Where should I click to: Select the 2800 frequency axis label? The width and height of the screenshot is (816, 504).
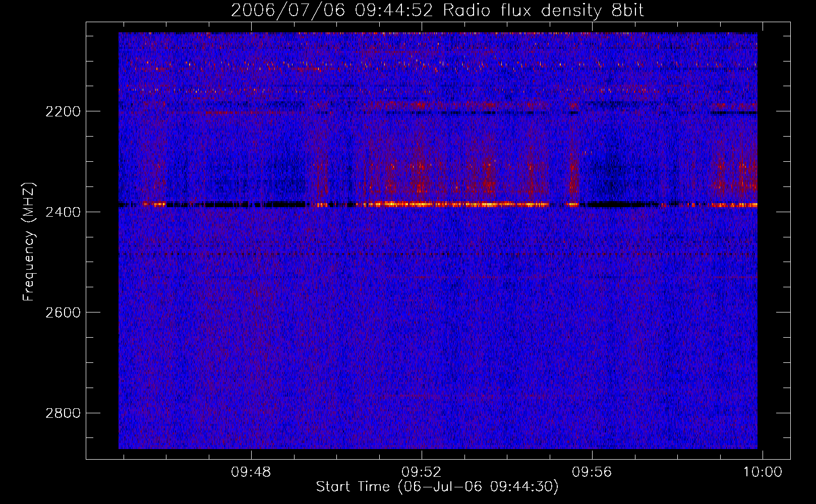pyautogui.click(x=63, y=413)
